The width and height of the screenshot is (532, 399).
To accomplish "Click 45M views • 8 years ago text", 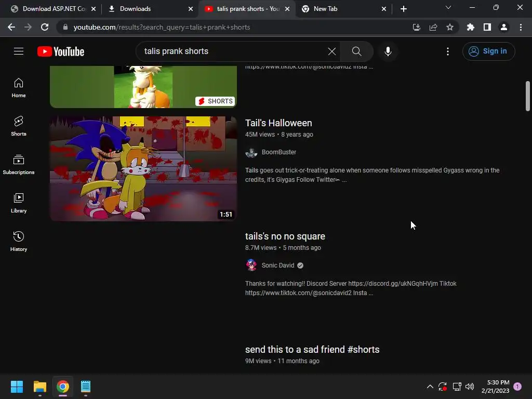I will (x=279, y=135).
